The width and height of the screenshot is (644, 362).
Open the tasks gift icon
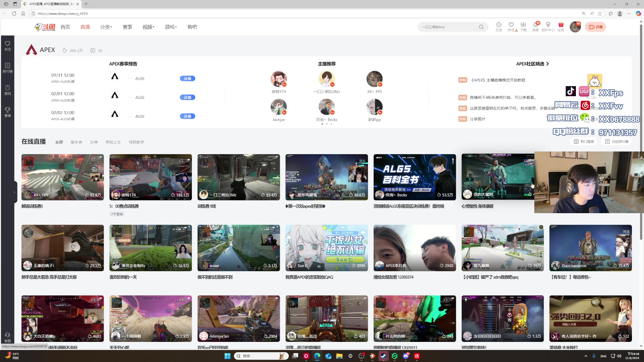point(561,25)
